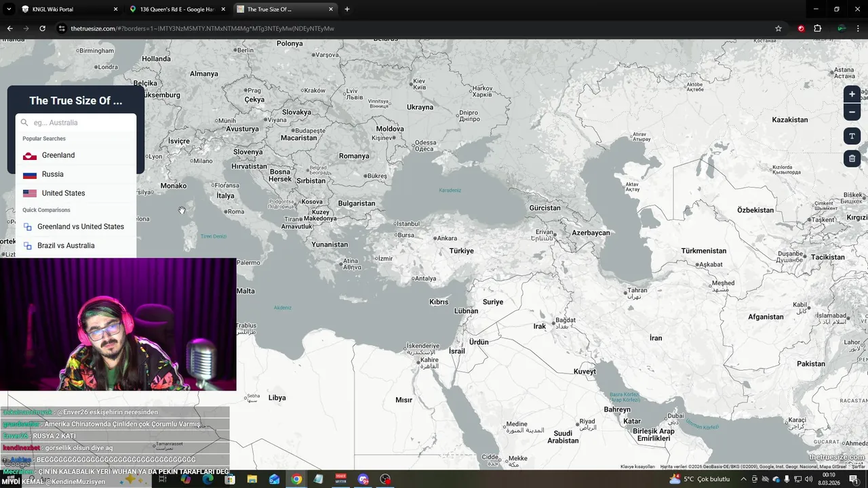Click the Kazakistan label on map
868x488 pixels.
tap(790, 120)
